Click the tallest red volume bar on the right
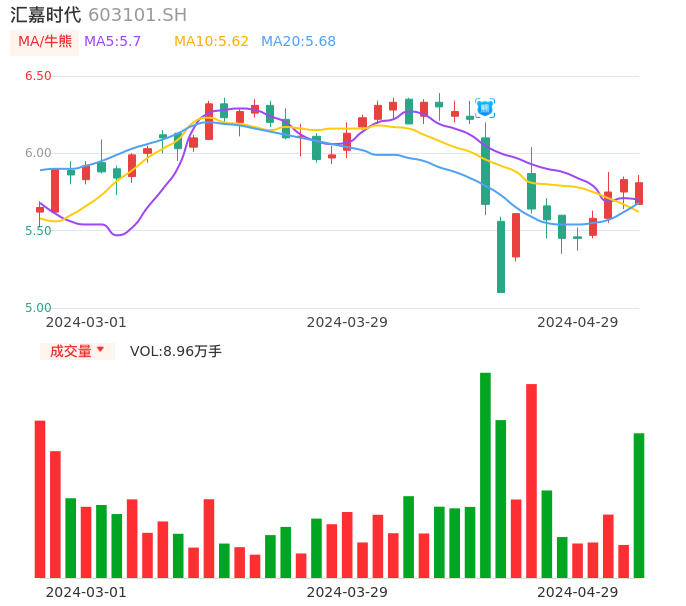 [531, 480]
